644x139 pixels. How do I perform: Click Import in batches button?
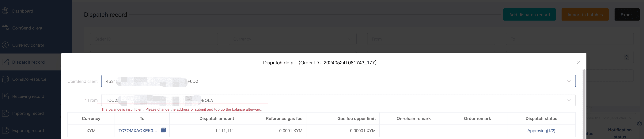[585, 15]
